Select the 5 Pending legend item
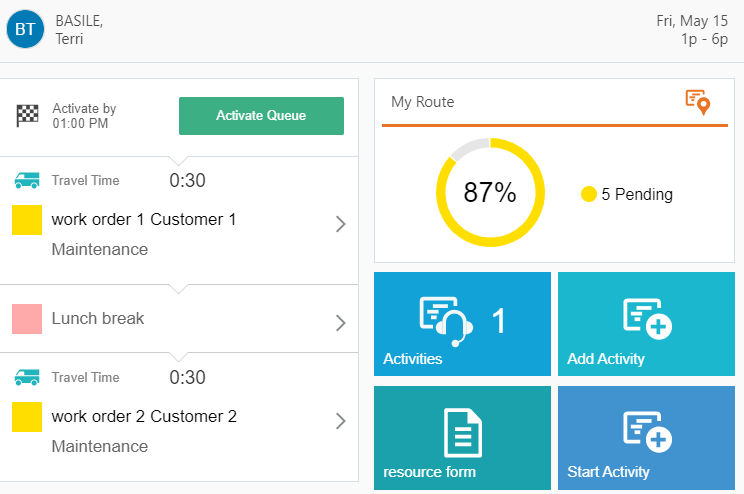This screenshot has height=494, width=744. click(x=627, y=194)
